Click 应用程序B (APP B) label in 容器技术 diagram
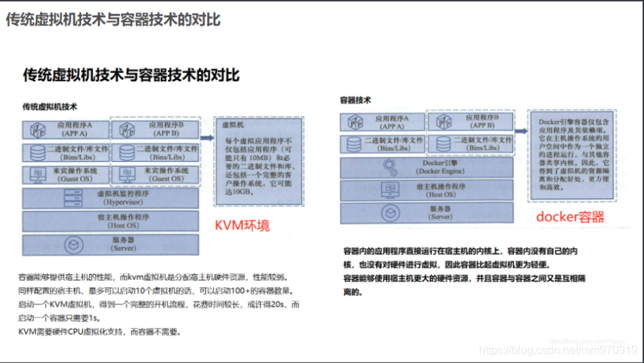The width and height of the screenshot is (644, 363). click(x=482, y=121)
